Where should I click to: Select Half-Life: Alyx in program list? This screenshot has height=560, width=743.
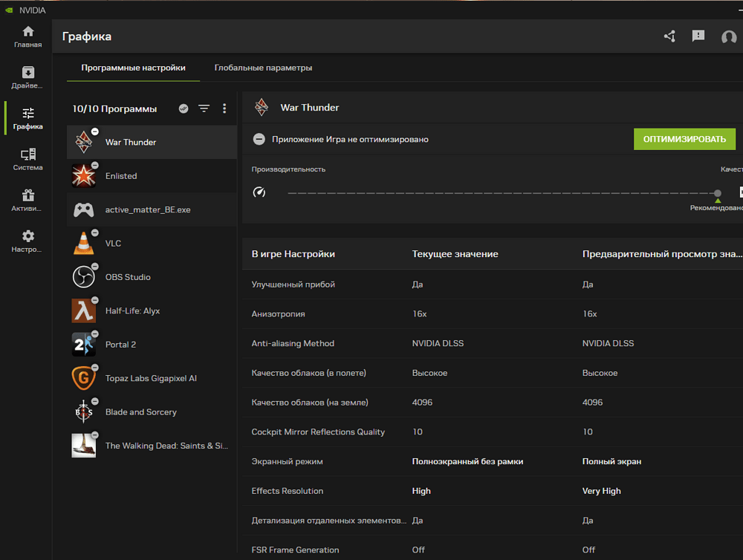click(152, 310)
